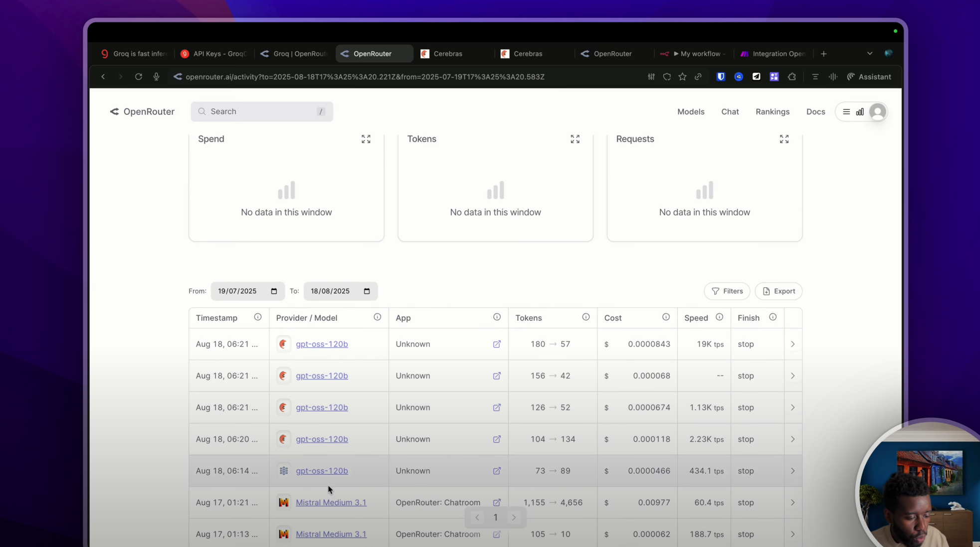The width and height of the screenshot is (980, 547).
Task: Open a new browser tab
Action: [x=824, y=53]
